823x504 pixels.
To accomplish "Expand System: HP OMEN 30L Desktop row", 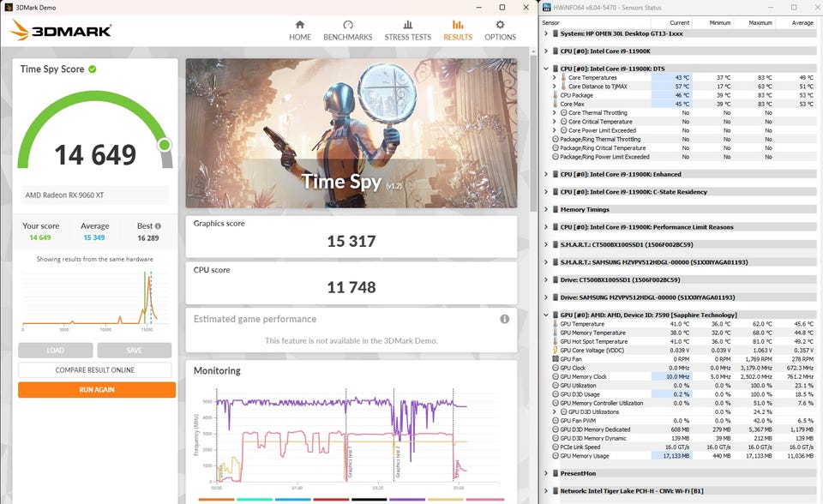I will [546, 33].
